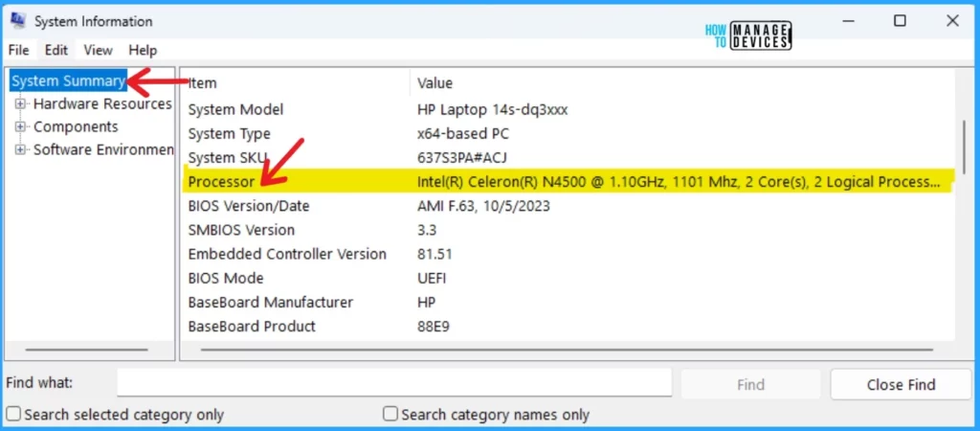980x431 pixels.
Task: Open the View menu
Action: click(99, 50)
